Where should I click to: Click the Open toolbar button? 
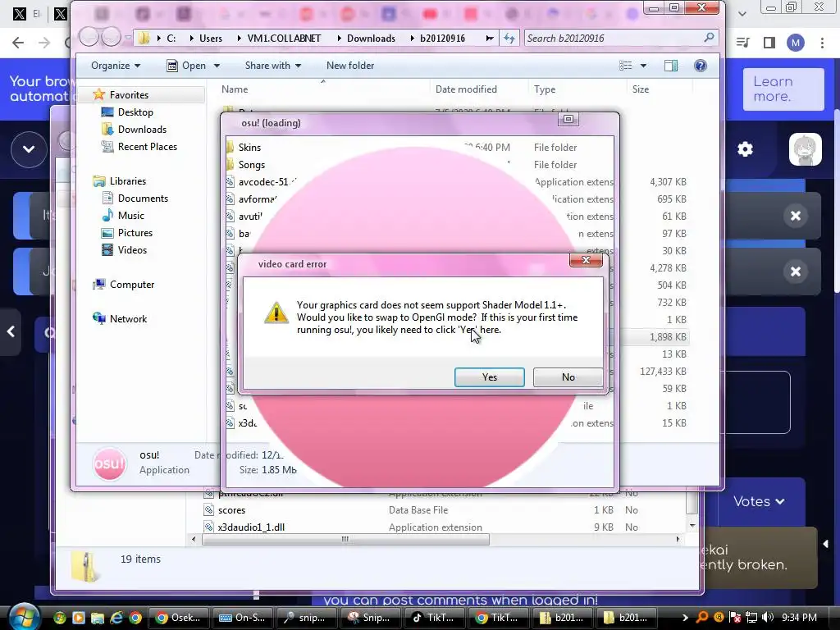click(186, 66)
